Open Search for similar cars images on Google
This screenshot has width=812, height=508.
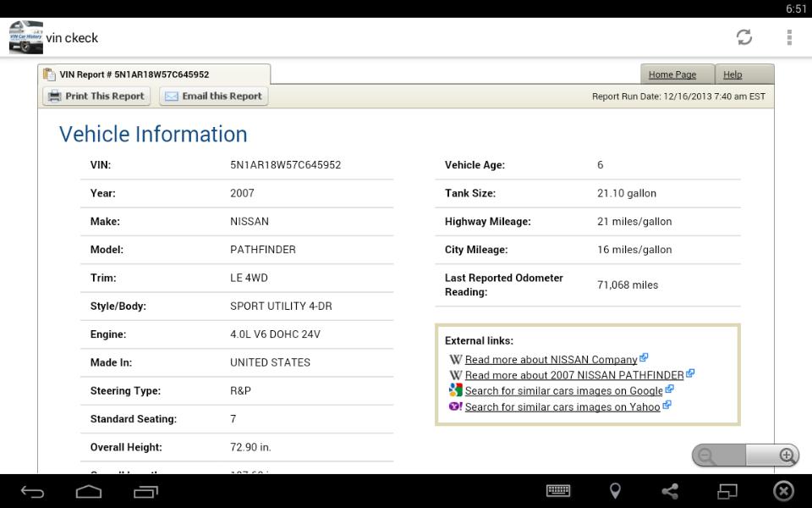(564, 391)
